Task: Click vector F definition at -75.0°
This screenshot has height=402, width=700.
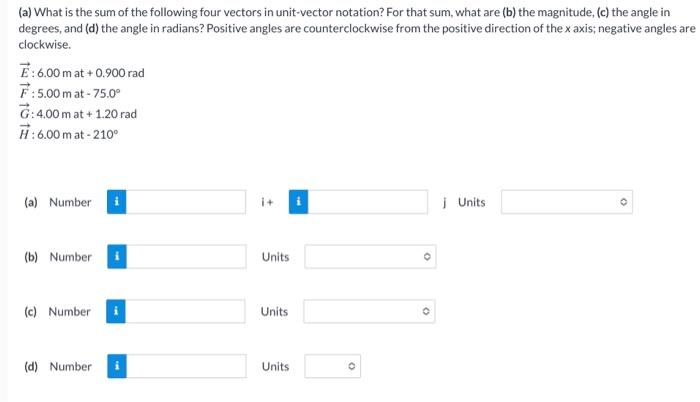Action: coord(70,92)
